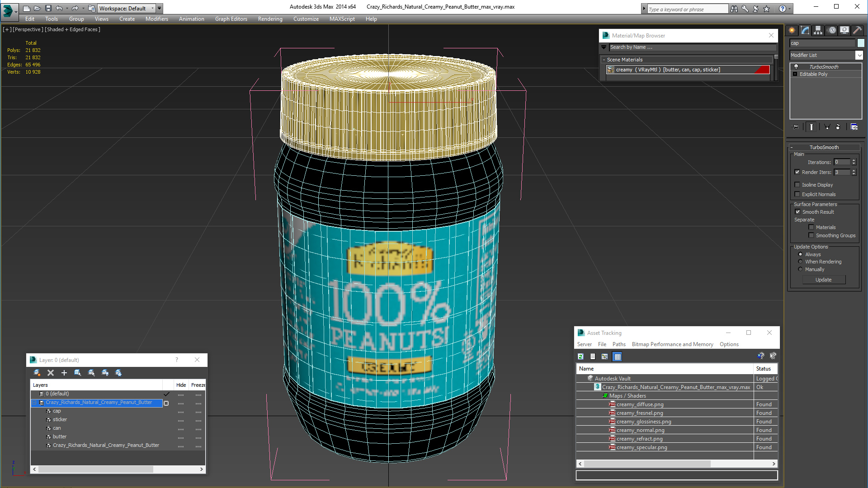Image resolution: width=868 pixels, height=488 pixels.
Task: Highlight selected objects' layers icon
Action: [x=91, y=373]
